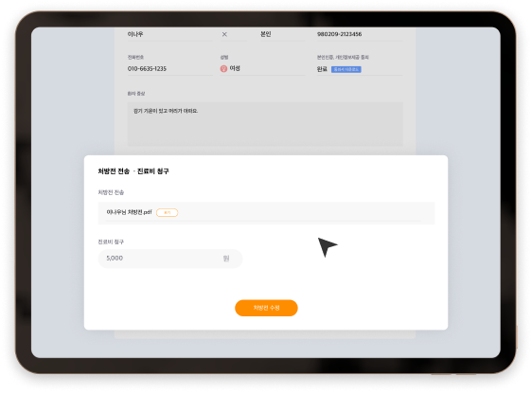Focus the patient symptom text area

(265, 124)
